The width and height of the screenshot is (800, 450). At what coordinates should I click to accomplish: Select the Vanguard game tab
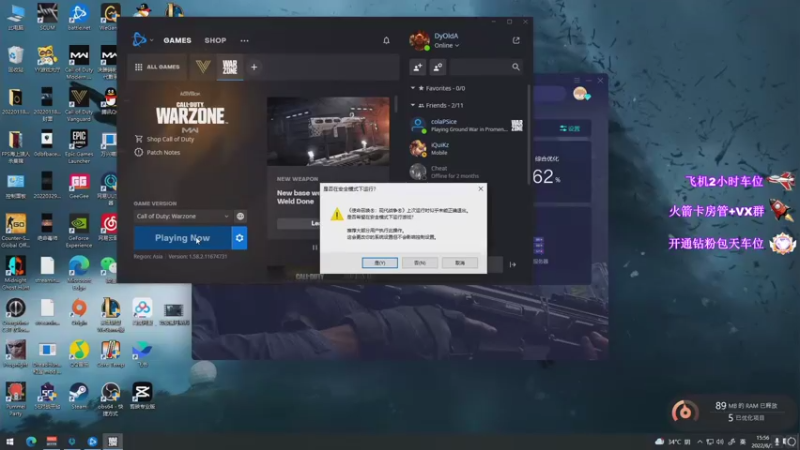(203, 67)
